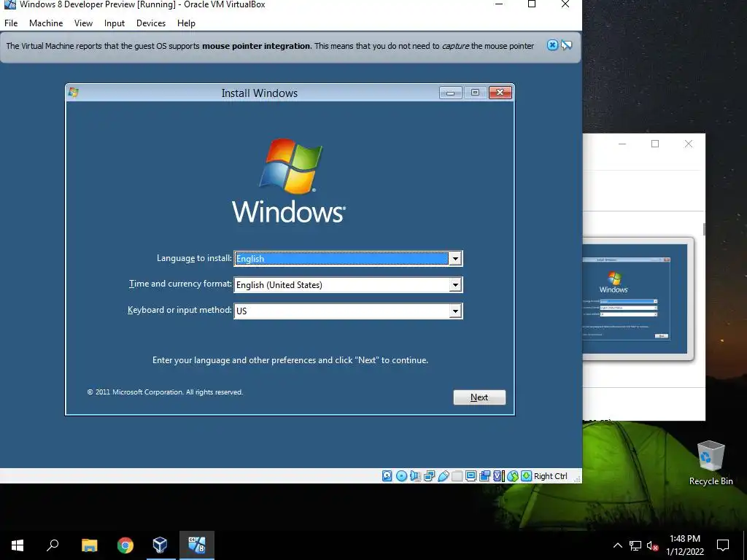Click the recording status icon
747x560 pixels.
click(484, 475)
